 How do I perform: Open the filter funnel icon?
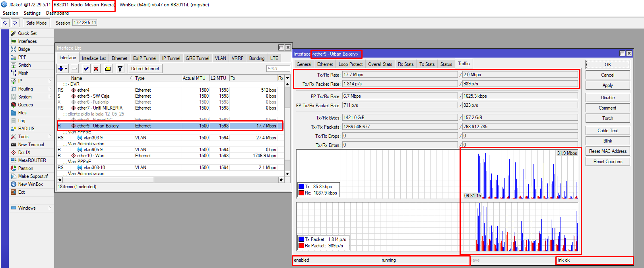pos(120,69)
